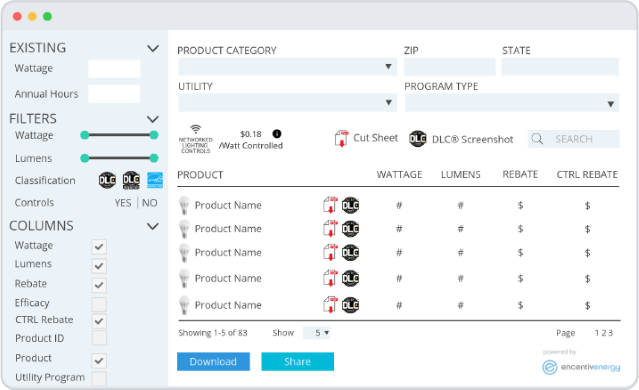Viewport: 639px width, 390px height.
Task: Open DLC screenshot for fifth product row
Action: [350, 305]
